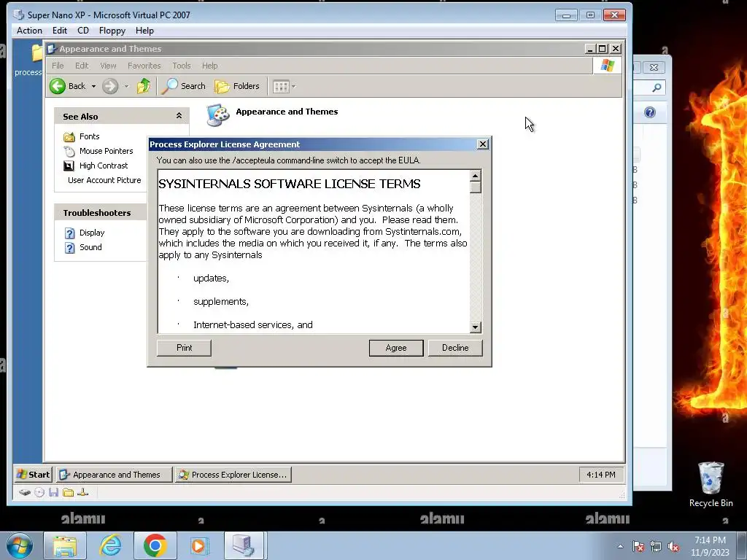Open the File menu in Appearance and Themes

pos(58,66)
